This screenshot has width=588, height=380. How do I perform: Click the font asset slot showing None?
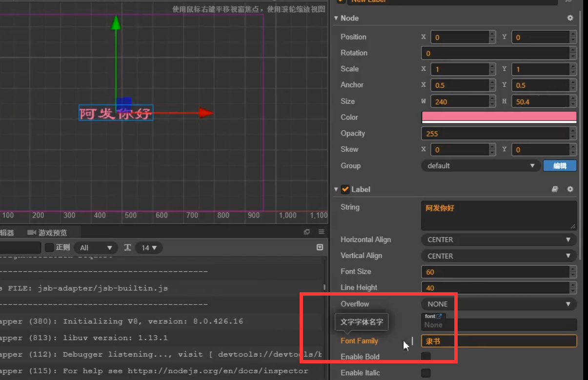(x=499, y=325)
